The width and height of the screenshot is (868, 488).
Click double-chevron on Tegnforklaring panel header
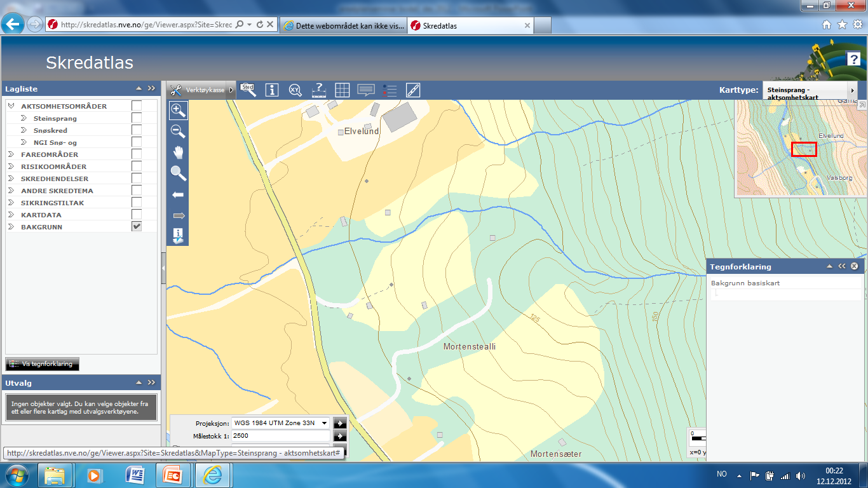[842, 267]
